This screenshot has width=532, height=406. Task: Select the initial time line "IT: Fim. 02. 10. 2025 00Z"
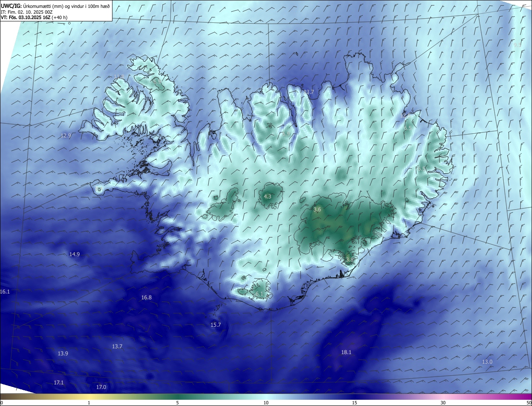[x=27, y=12]
